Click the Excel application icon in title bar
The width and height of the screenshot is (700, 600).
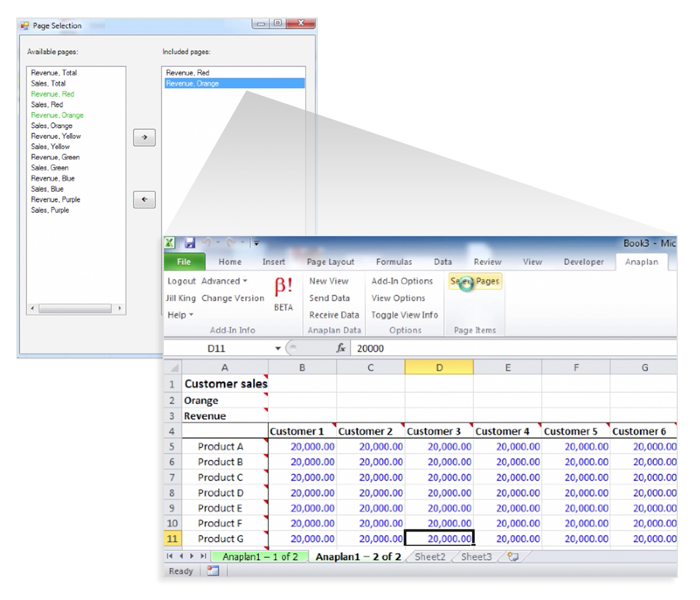(170, 243)
